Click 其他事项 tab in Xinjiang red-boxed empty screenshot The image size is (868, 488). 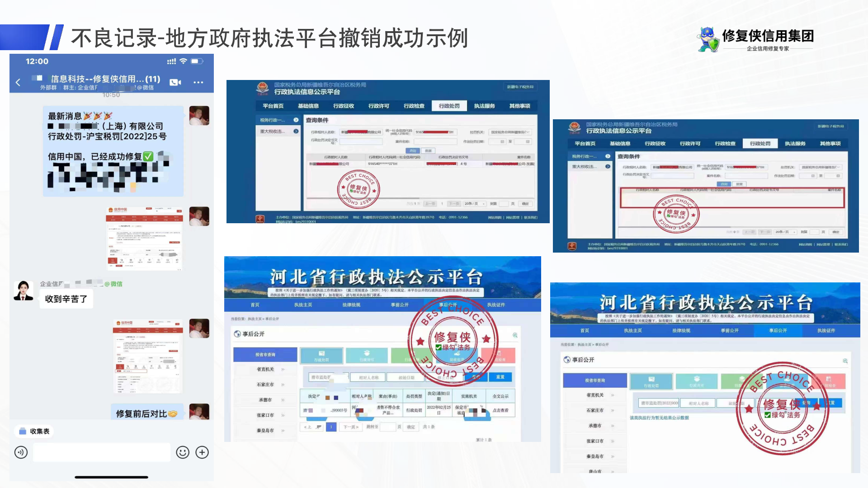pyautogui.click(x=830, y=144)
